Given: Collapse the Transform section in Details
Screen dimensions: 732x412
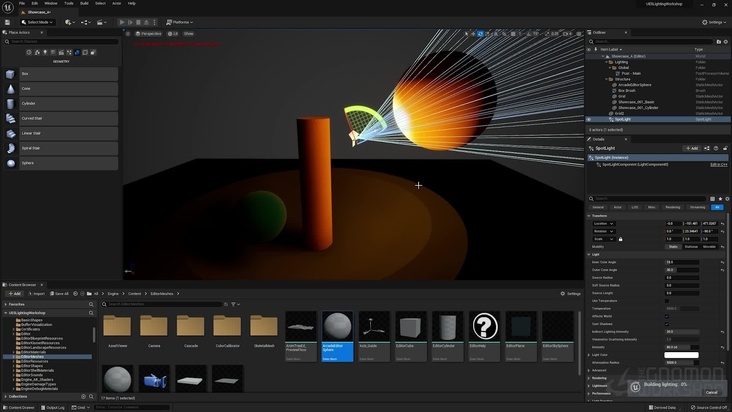Looking at the screenshot, I should [x=590, y=215].
